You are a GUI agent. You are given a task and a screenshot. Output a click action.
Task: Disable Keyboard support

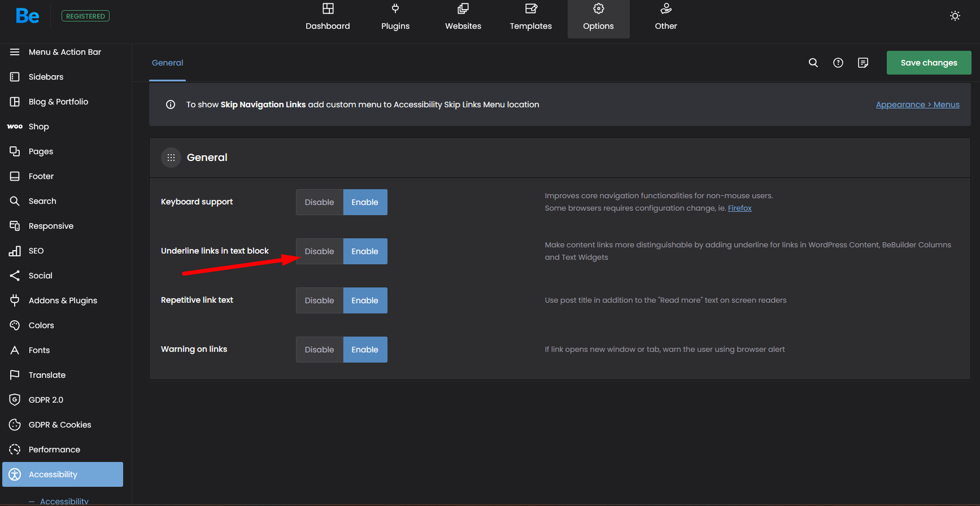319,202
